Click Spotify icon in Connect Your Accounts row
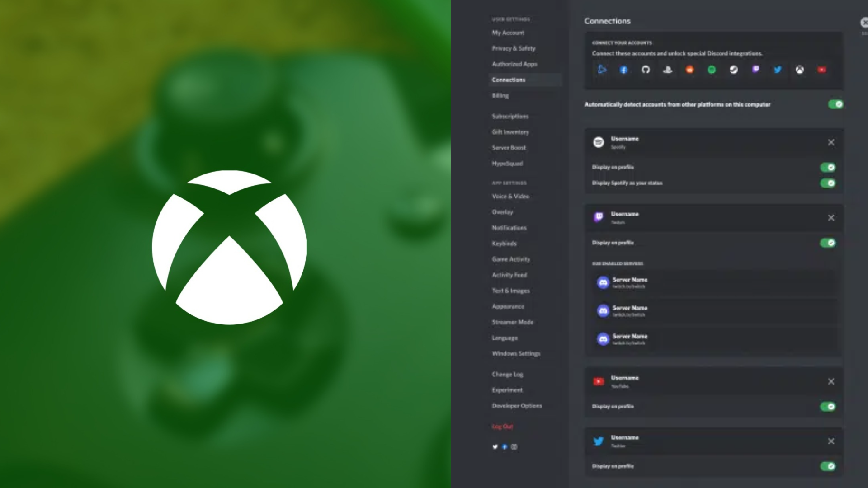 (x=712, y=70)
